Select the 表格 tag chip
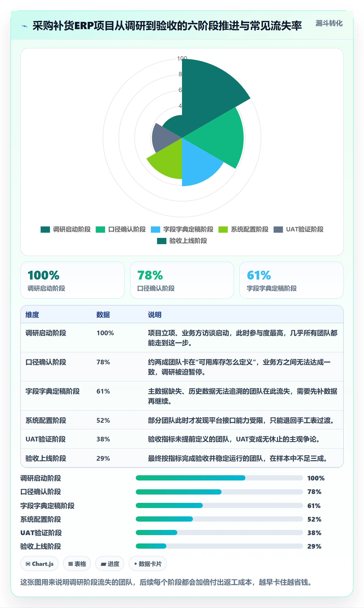This screenshot has width=364, height=608. point(77,564)
